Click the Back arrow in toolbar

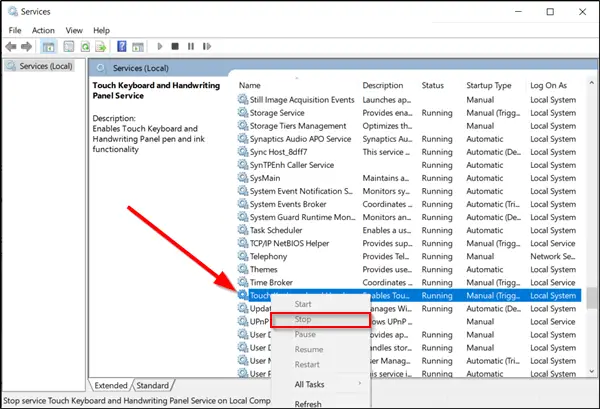tap(12, 46)
